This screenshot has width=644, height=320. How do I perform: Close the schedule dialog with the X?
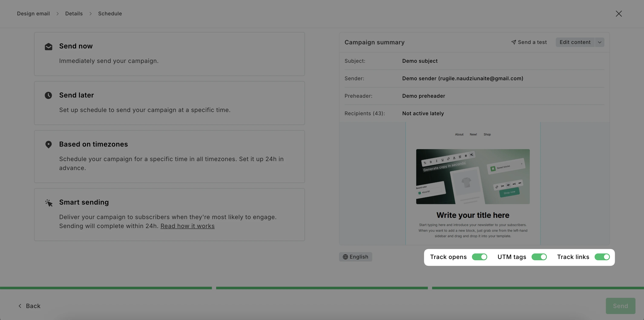pyautogui.click(x=619, y=13)
